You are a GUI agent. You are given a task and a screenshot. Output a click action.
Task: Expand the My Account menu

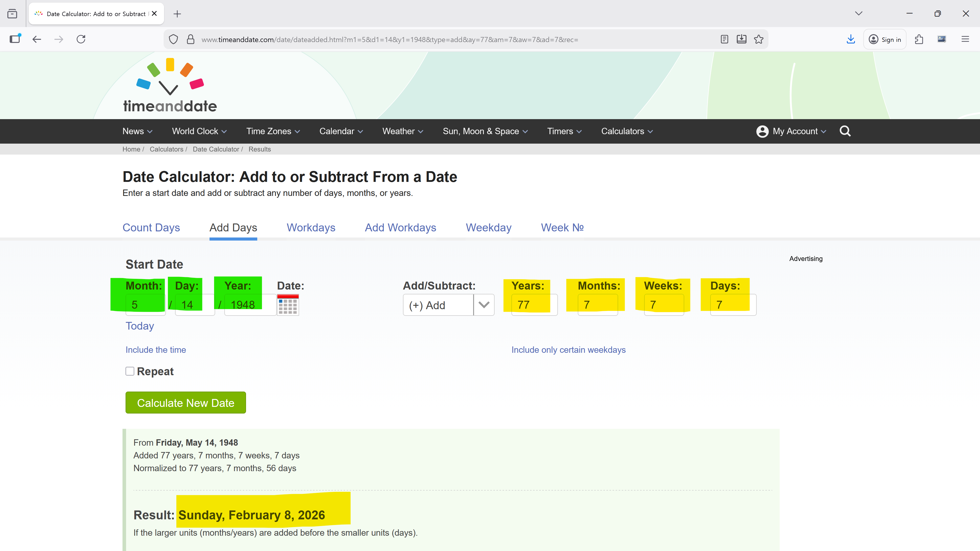pyautogui.click(x=791, y=131)
